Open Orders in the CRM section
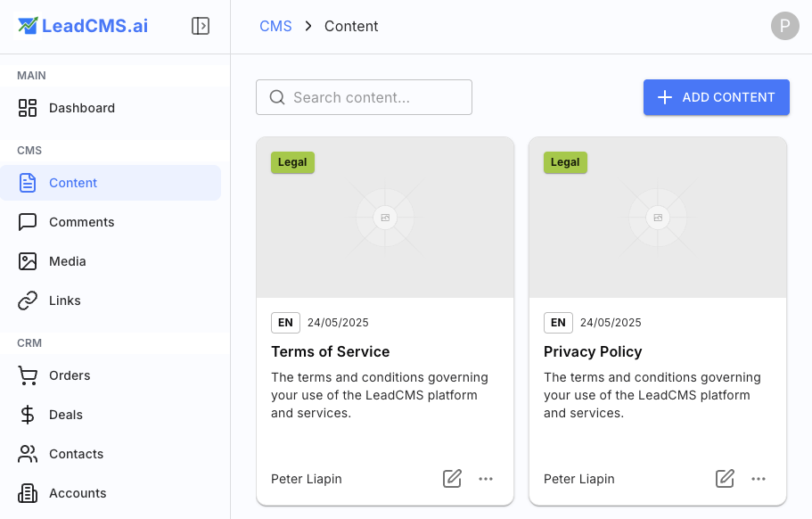Screen dimensions: 812x519 pyautogui.click(x=70, y=375)
